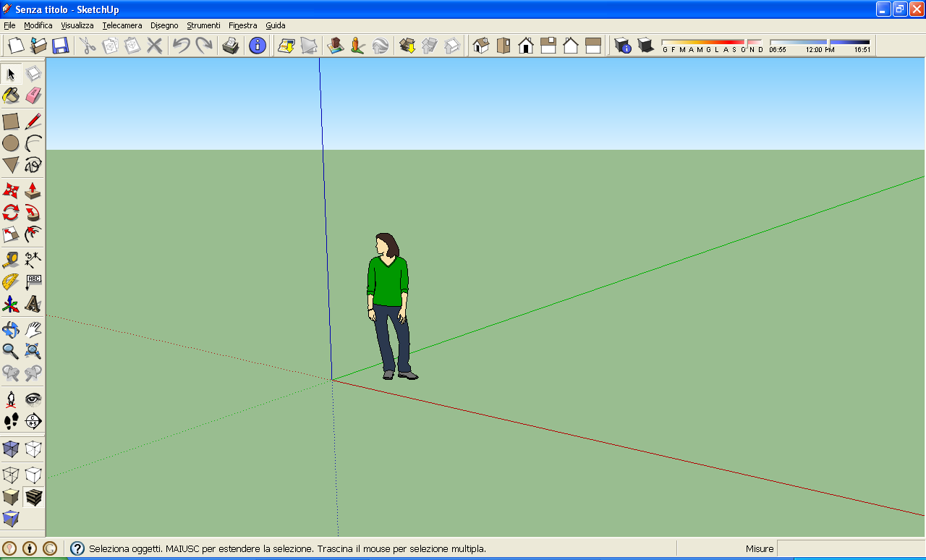Open the File menu
Screen dimensions: 926x560
click(9, 25)
